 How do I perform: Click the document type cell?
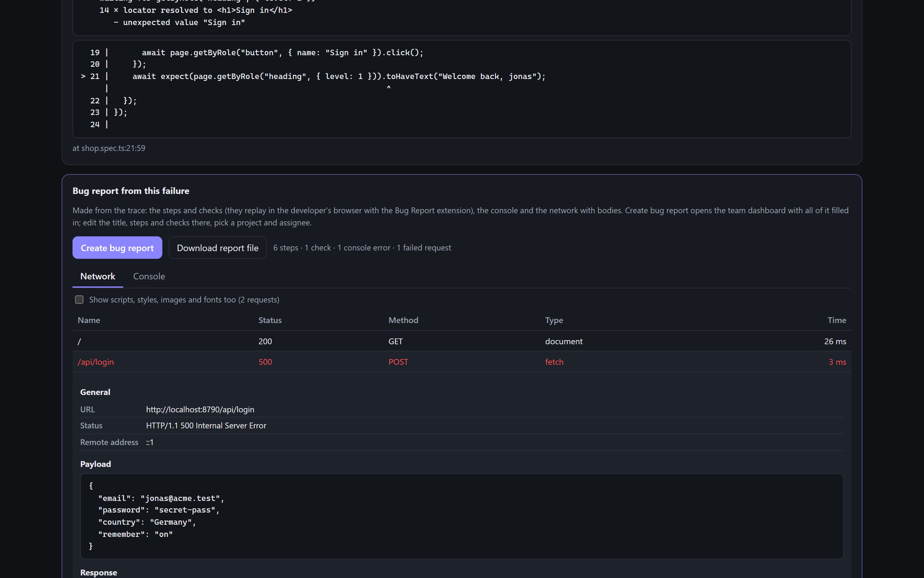(564, 341)
